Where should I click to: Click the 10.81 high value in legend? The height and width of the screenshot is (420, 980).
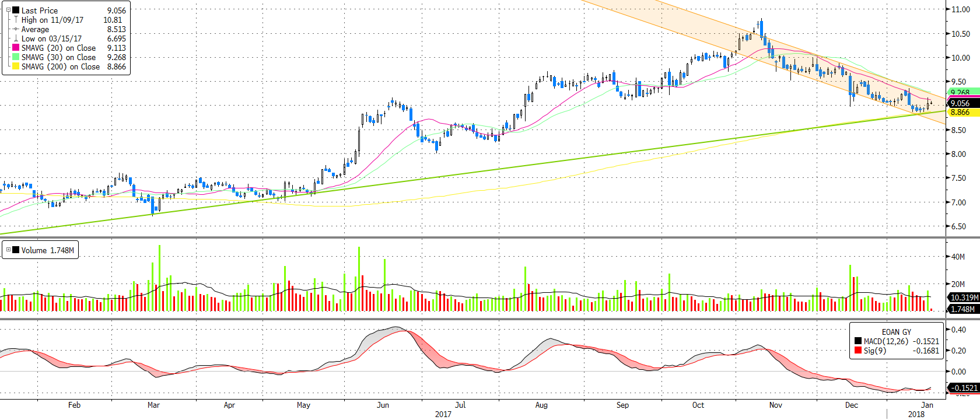pyautogui.click(x=113, y=20)
